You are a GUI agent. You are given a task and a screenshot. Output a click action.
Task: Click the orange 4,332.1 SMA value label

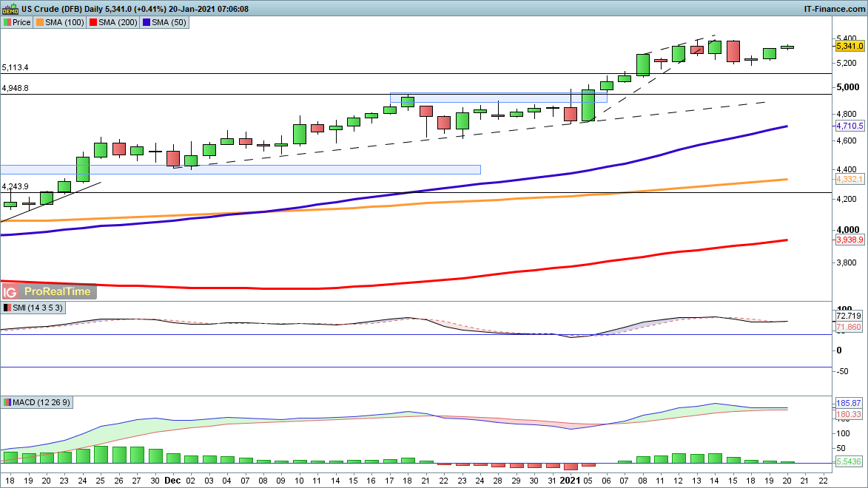coord(850,179)
